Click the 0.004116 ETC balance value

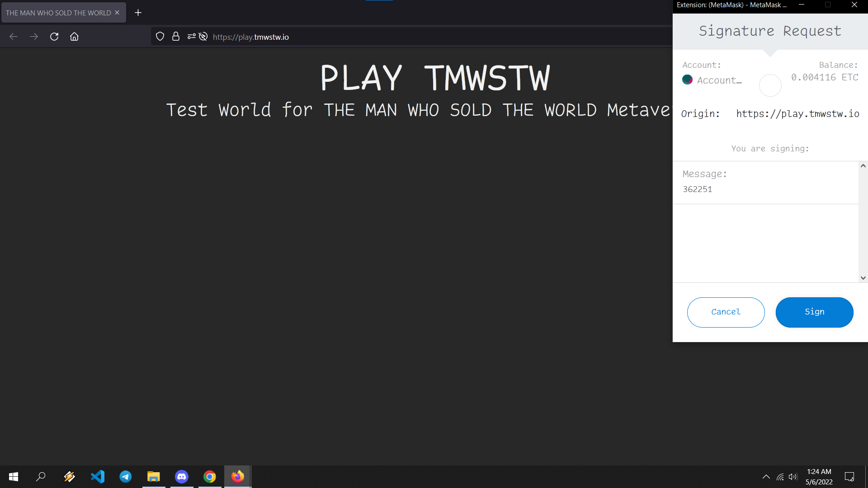(x=825, y=77)
